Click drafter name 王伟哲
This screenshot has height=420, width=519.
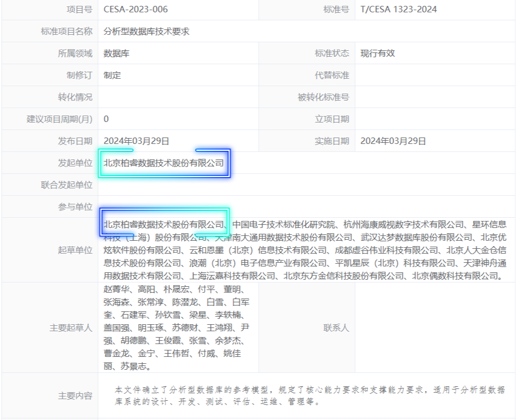[176, 354]
